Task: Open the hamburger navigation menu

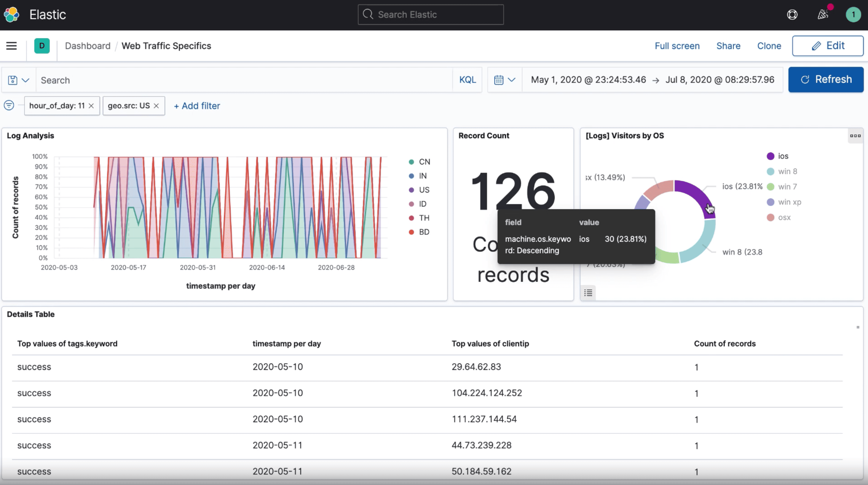Action: point(12,46)
